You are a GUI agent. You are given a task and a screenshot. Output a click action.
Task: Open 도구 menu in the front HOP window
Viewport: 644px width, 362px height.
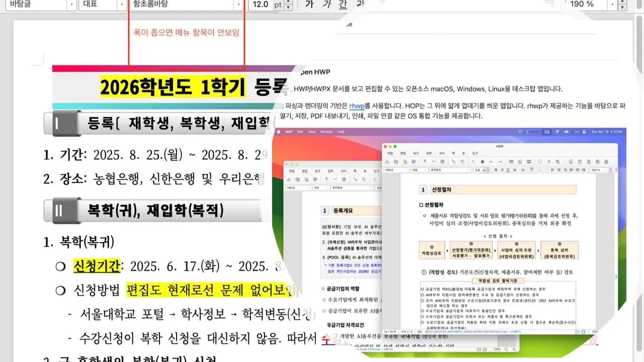[x=475, y=153]
